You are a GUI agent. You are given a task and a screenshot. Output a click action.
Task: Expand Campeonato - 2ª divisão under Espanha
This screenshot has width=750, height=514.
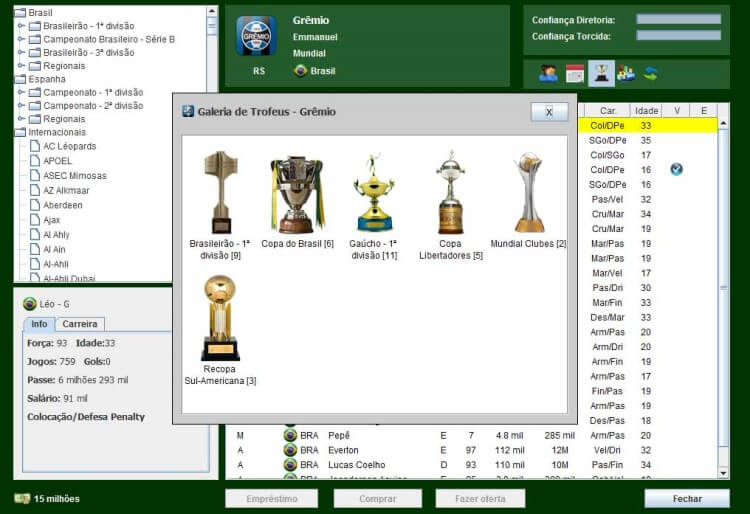click(x=21, y=105)
